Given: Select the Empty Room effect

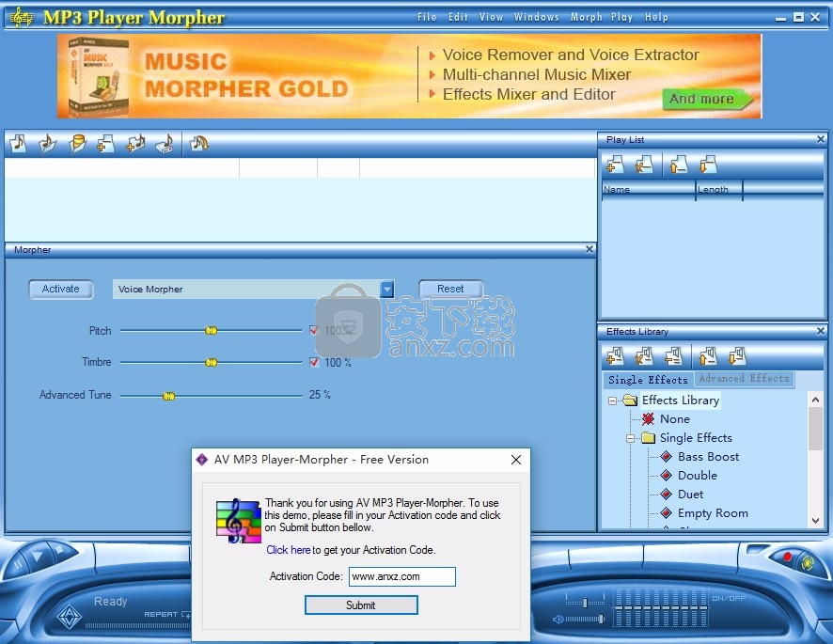Looking at the screenshot, I should (713, 513).
